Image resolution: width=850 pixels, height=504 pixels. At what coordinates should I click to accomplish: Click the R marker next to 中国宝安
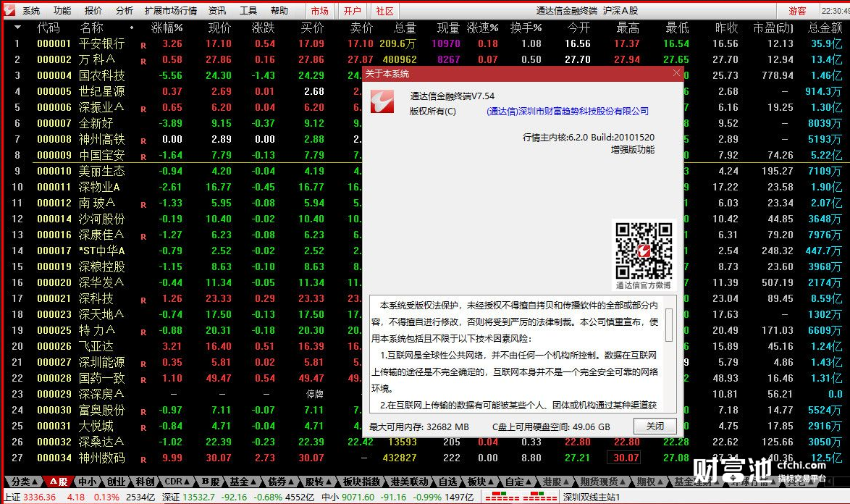(143, 156)
